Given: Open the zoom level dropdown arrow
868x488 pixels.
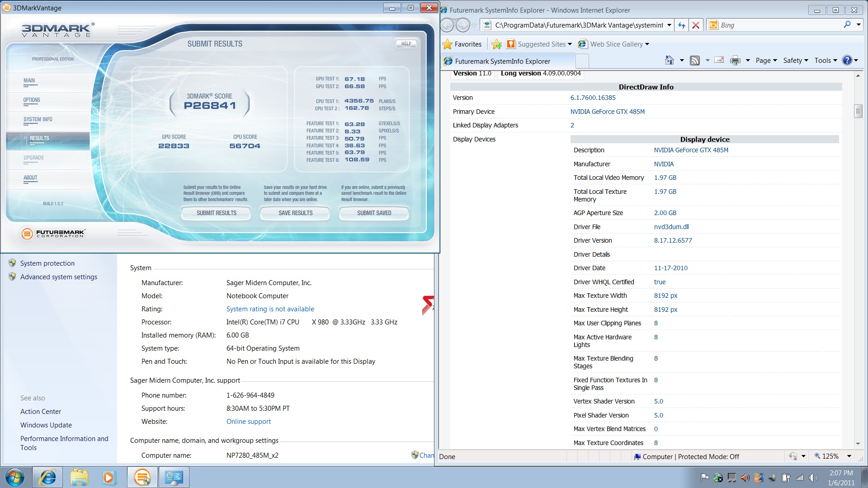Looking at the screenshot, I should click(x=849, y=456).
